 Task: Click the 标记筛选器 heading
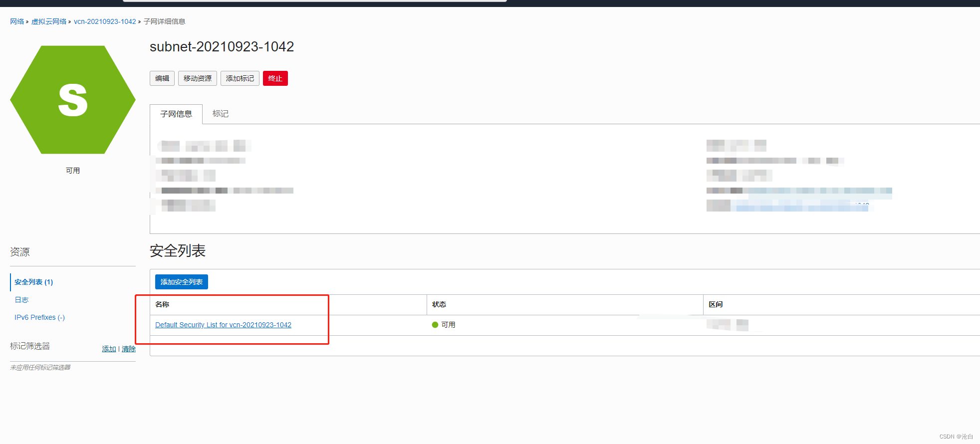30,346
